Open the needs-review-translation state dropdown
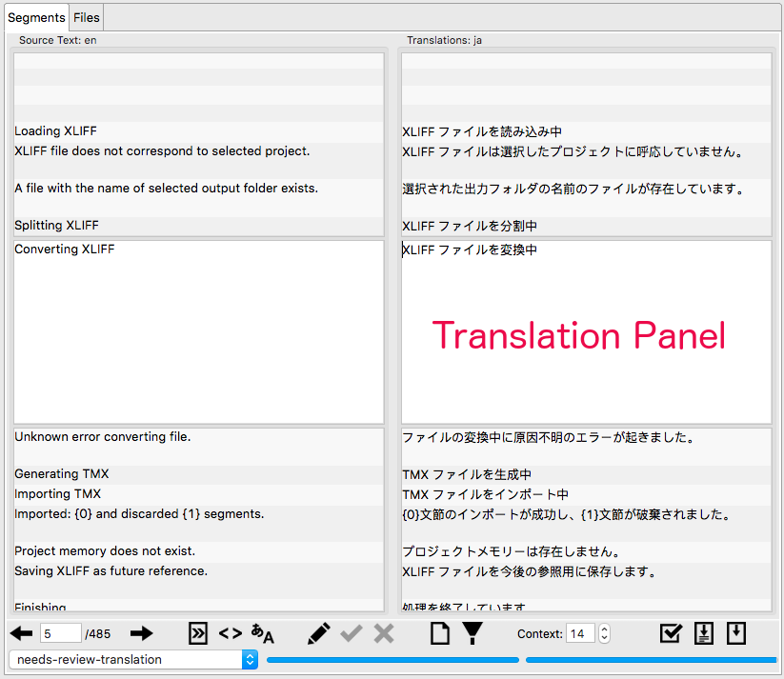The height and width of the screenshot is (679, 784). pyautogui.click(x=132, y=659)
